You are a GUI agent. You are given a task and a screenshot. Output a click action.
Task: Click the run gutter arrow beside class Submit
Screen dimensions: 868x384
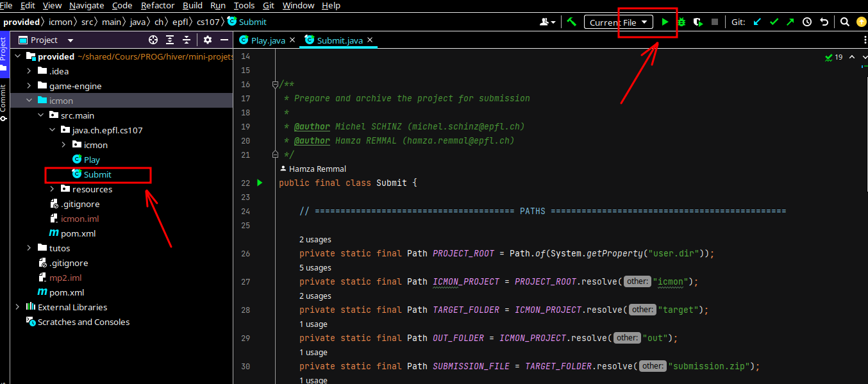260,183
